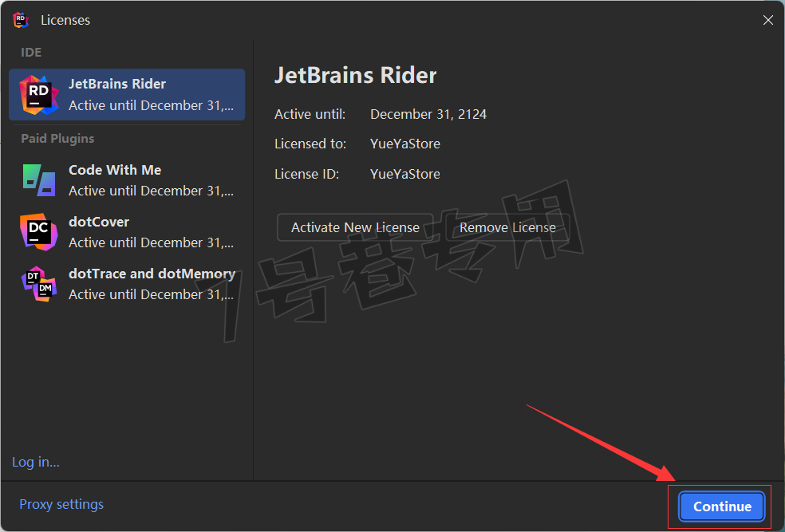Click the December 31, 2124 expiry date
This screenshot has width=785, height=532.
tap(428, 114)
